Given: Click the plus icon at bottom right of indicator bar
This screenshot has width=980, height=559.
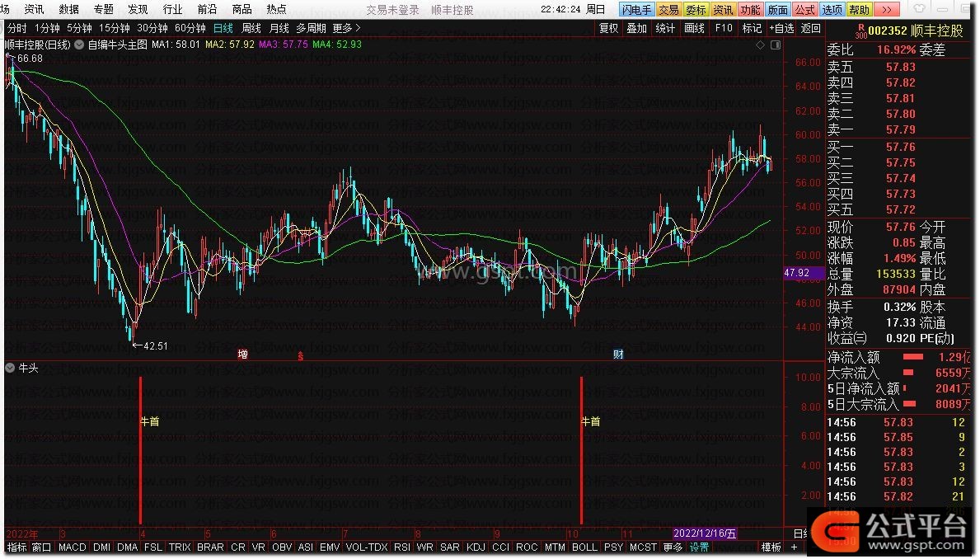Looking at the screenshot, I should tap(794, 547).
